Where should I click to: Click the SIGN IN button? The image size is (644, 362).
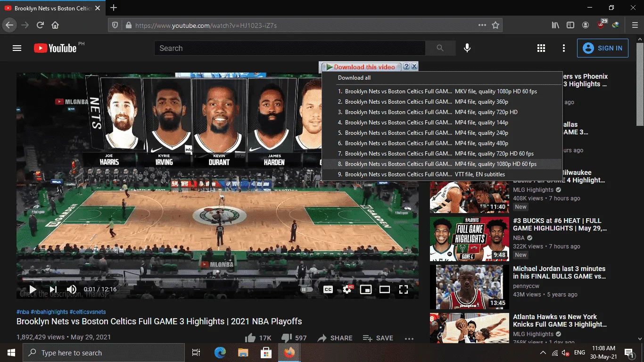(x=603, y=48)
